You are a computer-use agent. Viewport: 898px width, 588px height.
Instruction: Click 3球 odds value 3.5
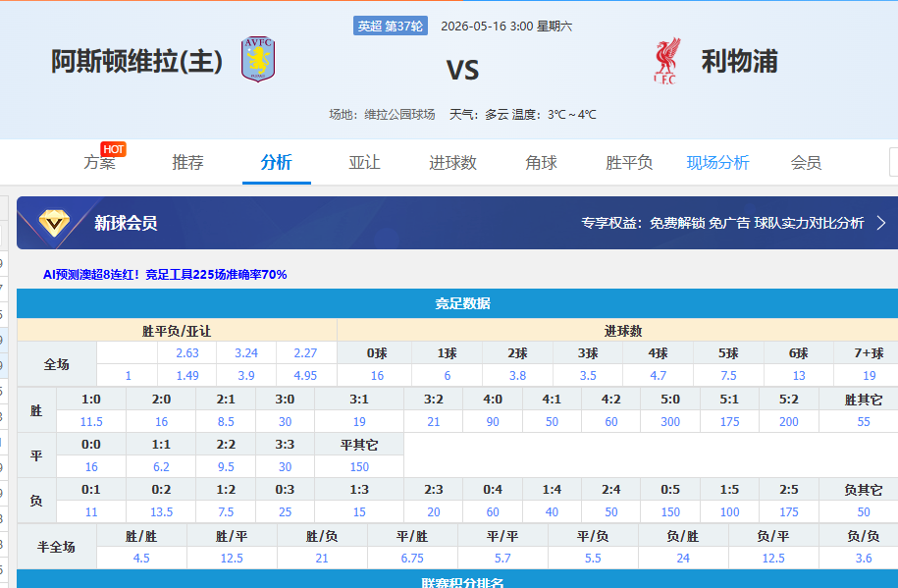[x=588, y=375]
